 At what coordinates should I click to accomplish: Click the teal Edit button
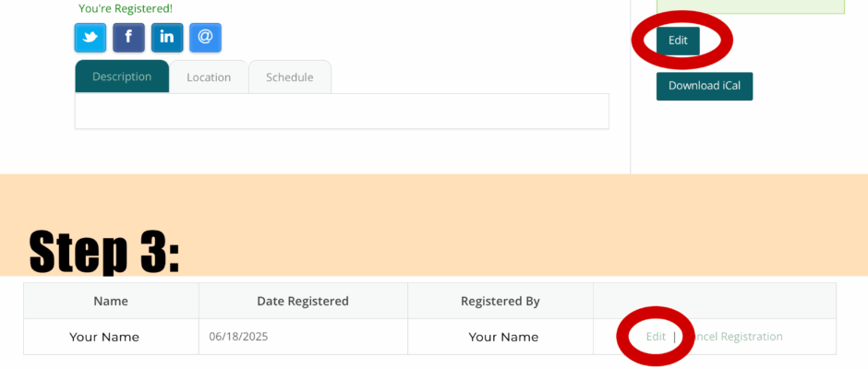point(678,41)
